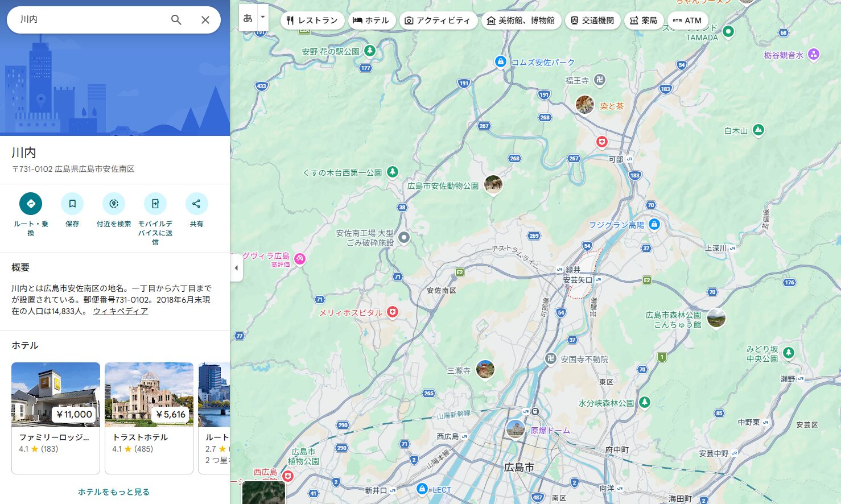Click the 川内 search input field
841x504 pixels.
(91, 20)
